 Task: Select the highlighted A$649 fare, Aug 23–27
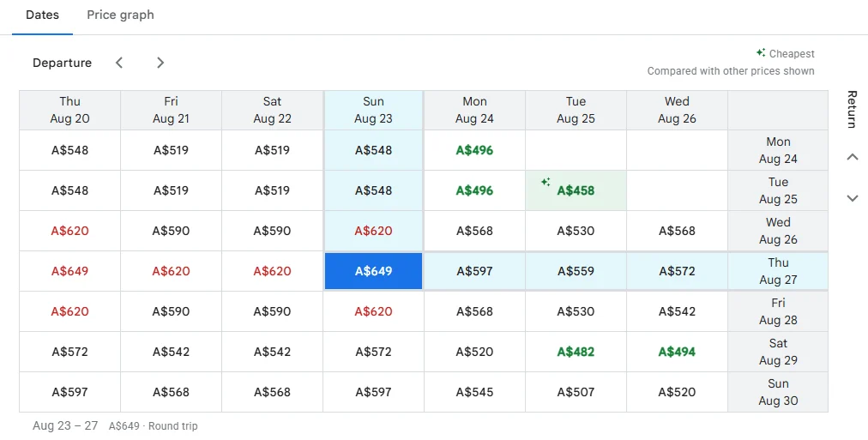[x=374, y=271]
